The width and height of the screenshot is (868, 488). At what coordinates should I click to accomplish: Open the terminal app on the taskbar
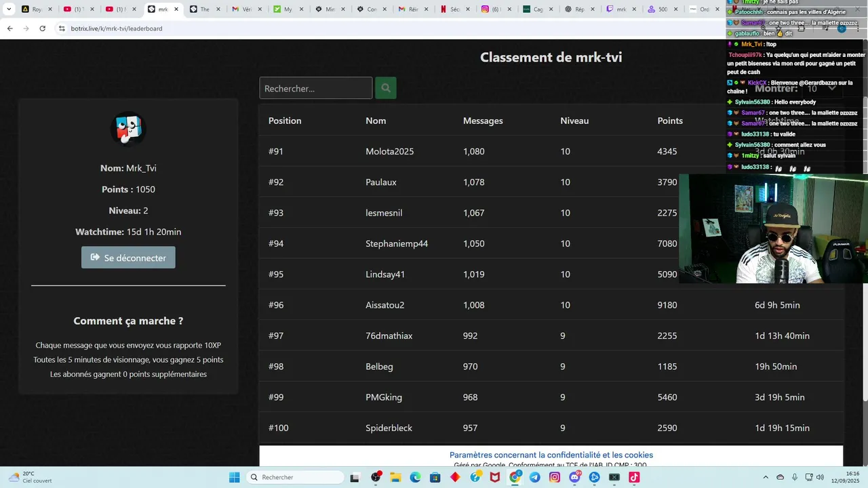click(614, 477)
